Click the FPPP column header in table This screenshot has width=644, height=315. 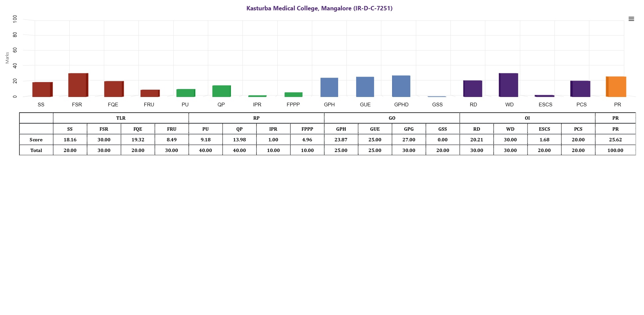coord(307,129)
